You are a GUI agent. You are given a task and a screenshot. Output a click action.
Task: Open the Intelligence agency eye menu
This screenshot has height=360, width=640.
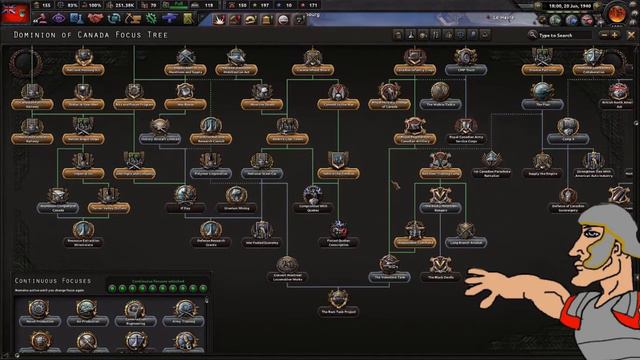(x=58, y=18)
